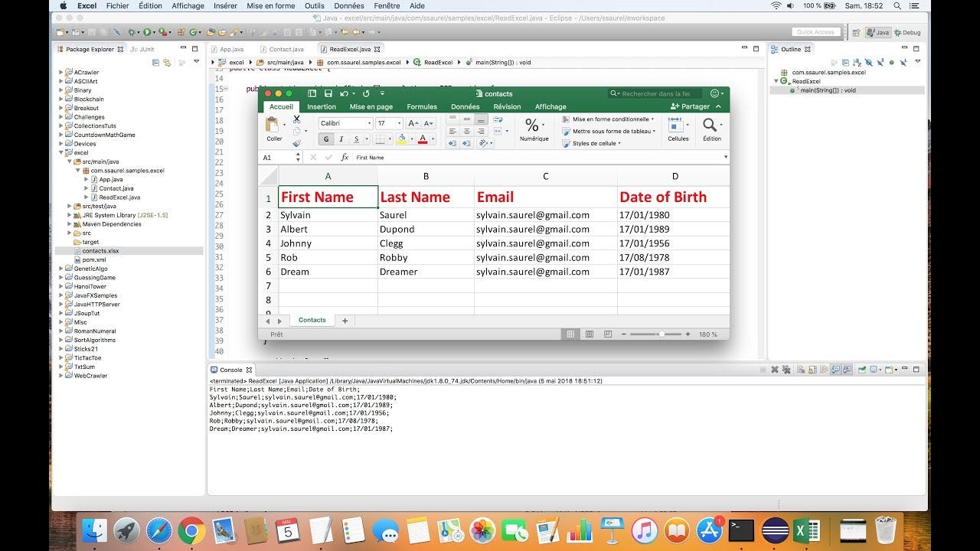Open Styles de cellule dropdown
The image size is (980, 551).
click(x=591, y=143)
